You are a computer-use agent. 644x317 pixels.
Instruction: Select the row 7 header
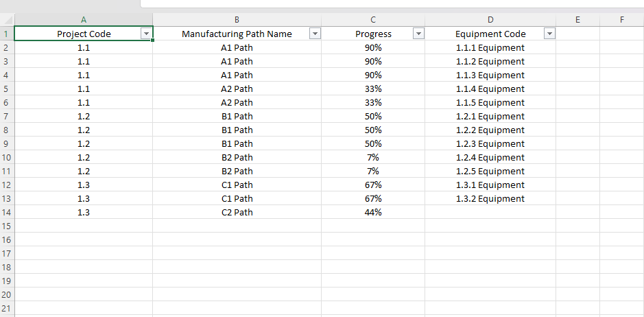tap(7, 117)
